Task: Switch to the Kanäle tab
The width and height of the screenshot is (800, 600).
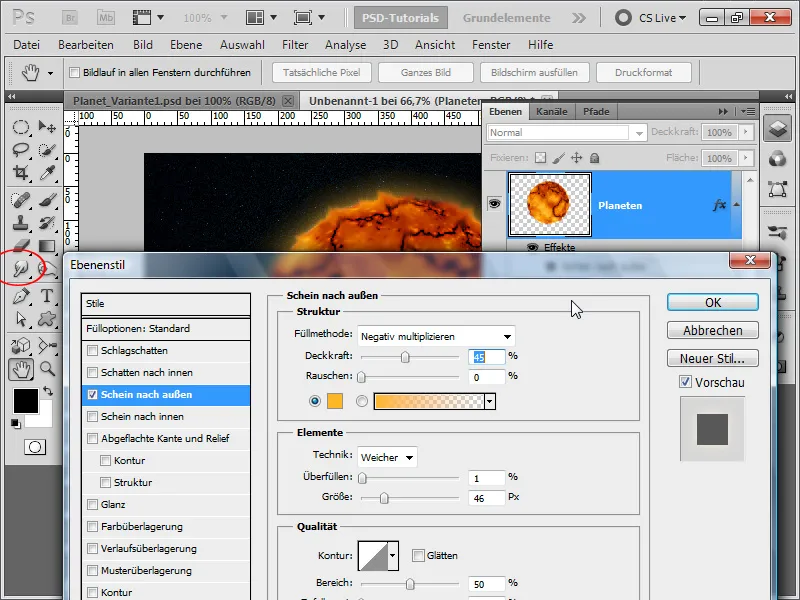Action: [x=552, y=111]
